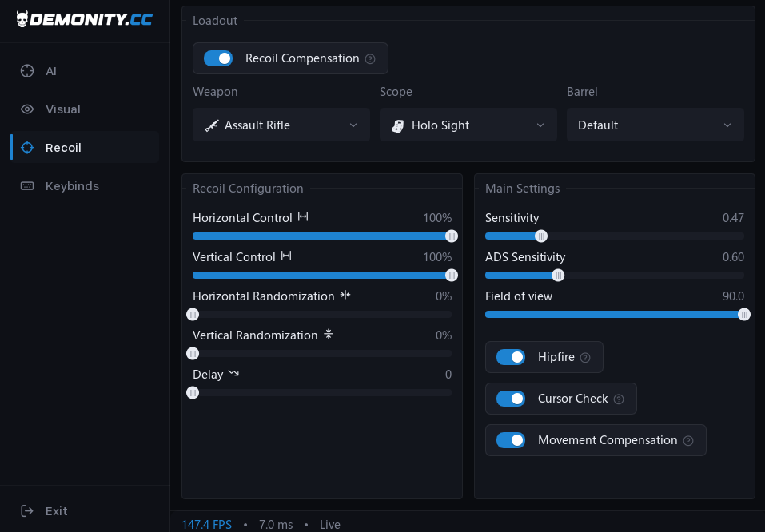Click the Demonity skull logo icon

[22, 19]
